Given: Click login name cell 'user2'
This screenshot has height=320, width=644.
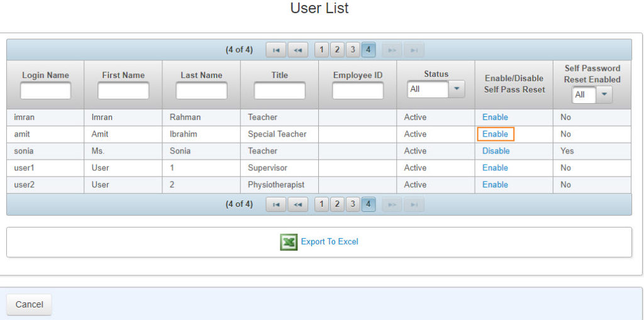Looking at the screenshot, I should [x=25, y=185].
